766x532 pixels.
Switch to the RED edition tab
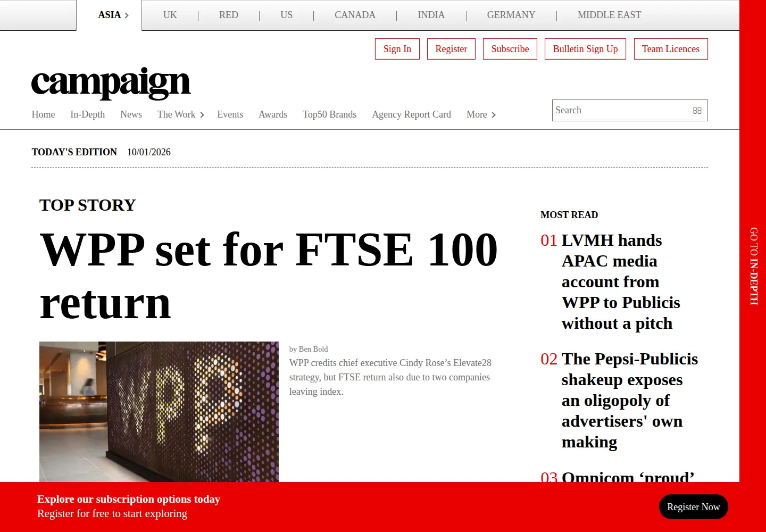tap(229, 15)
